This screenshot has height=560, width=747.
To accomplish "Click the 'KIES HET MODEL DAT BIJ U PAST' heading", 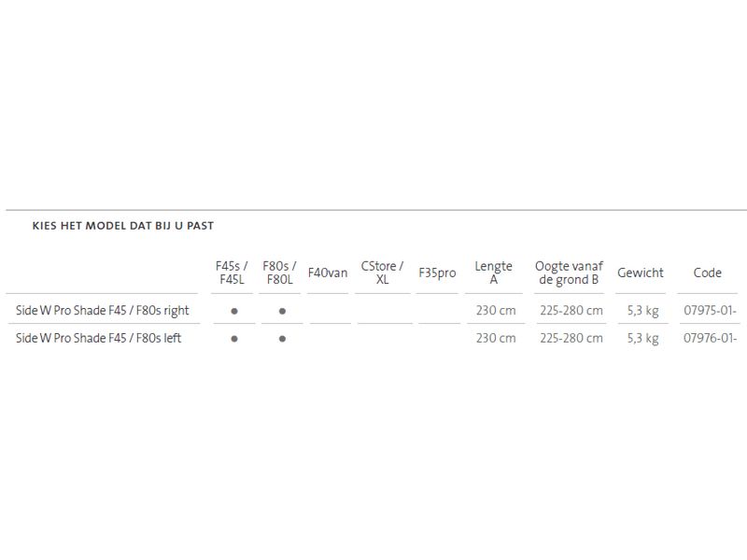I will click(x=123, y=226).
